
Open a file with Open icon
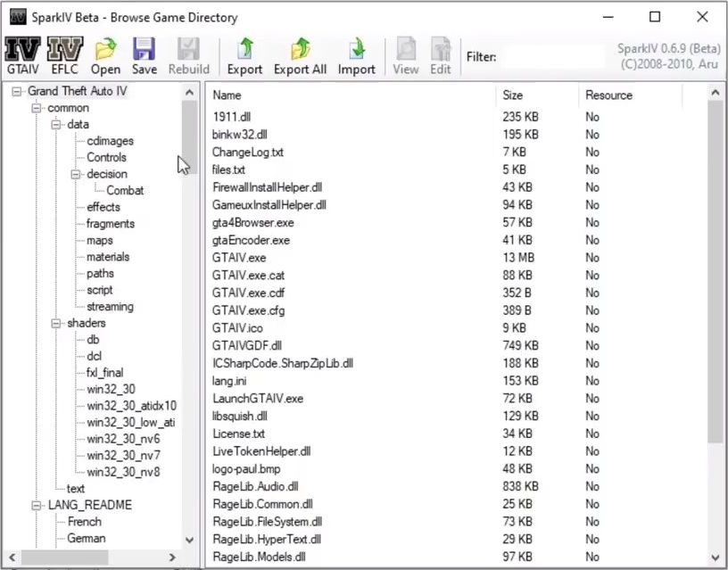pos(105,55)
